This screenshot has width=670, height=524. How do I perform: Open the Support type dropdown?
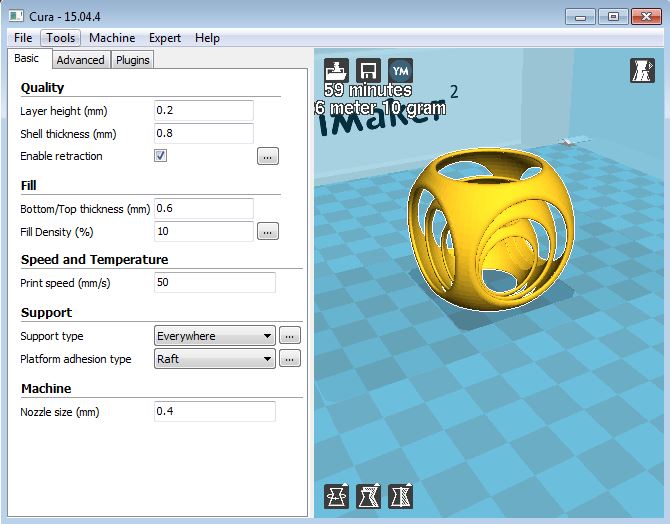pos(215,336)
